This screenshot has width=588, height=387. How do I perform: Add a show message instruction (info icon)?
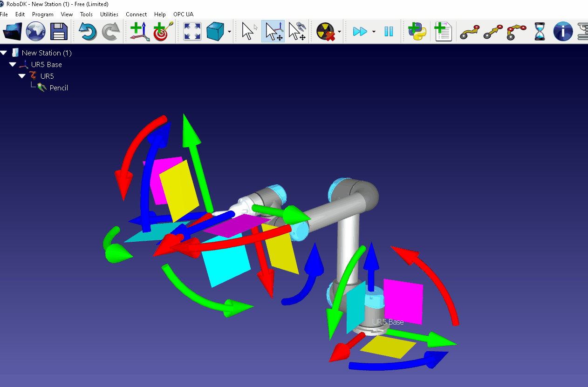coord(563,32)
